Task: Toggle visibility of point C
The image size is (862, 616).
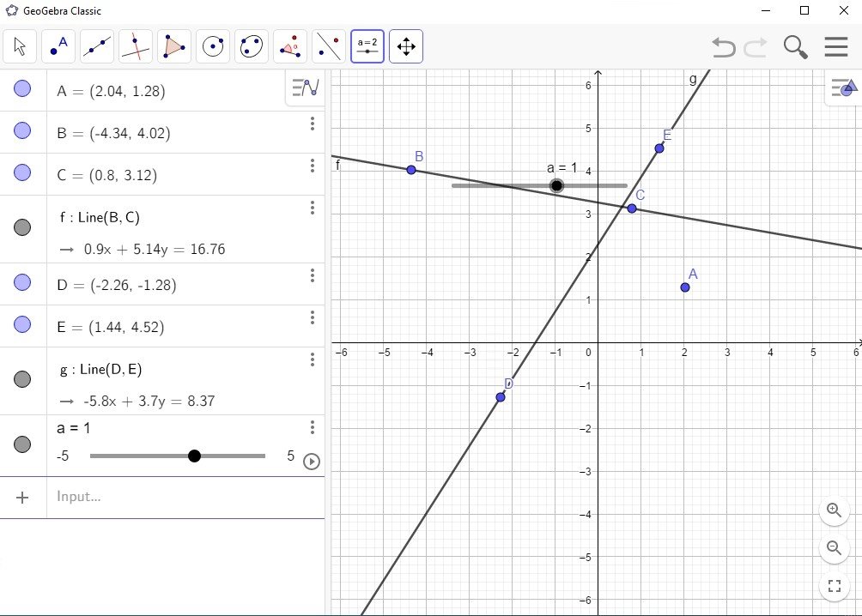Action: pyautogui.click(x=22, y=172)
